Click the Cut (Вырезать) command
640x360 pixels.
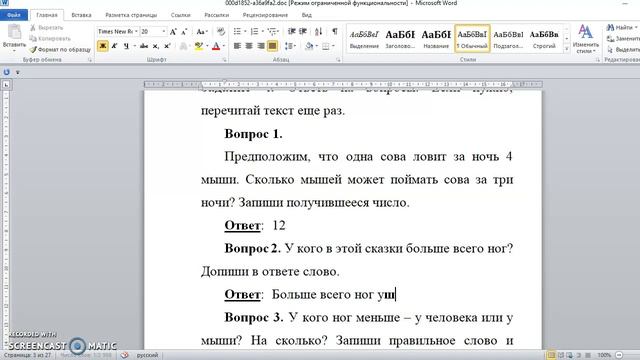[47, 28]
